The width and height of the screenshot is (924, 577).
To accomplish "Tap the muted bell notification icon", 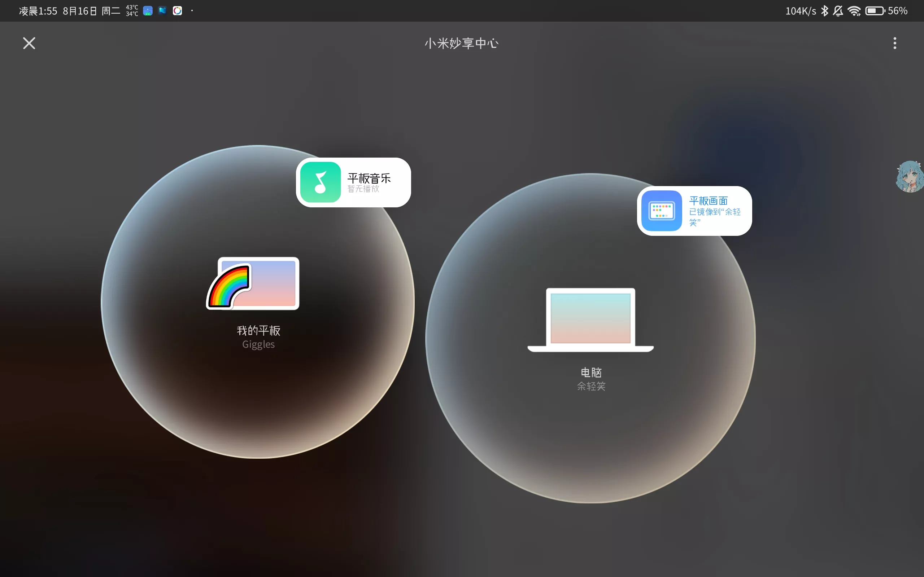I will pyautogui.click(x=838, y=11).
